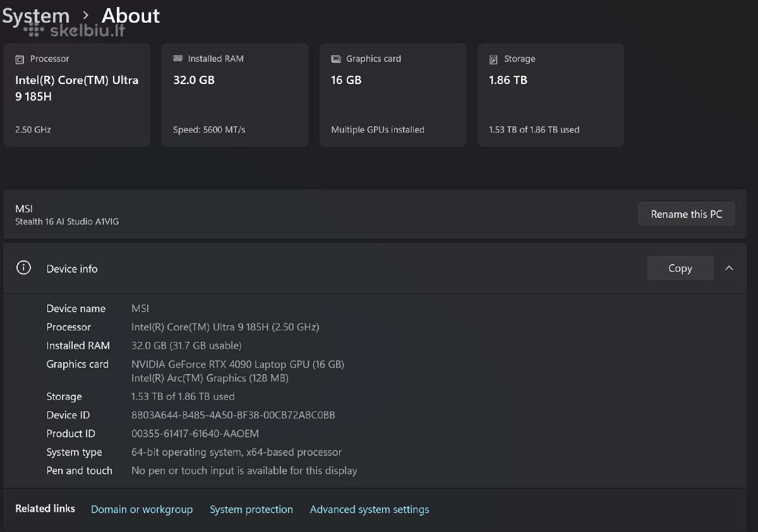Viewport: 758px width, 532px height.
Task: Click the Device info heading label
Action: click(x=72, y=269)
